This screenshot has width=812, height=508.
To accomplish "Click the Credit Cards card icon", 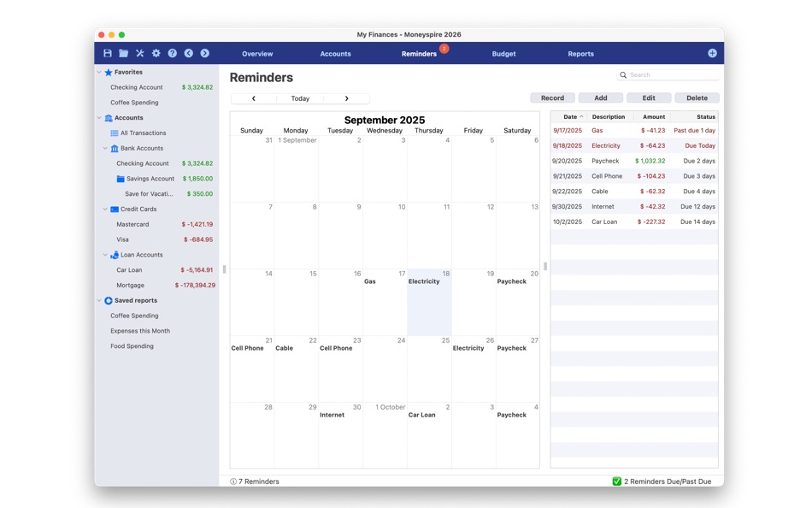I will pyautogui.click(x=115, y=210).
